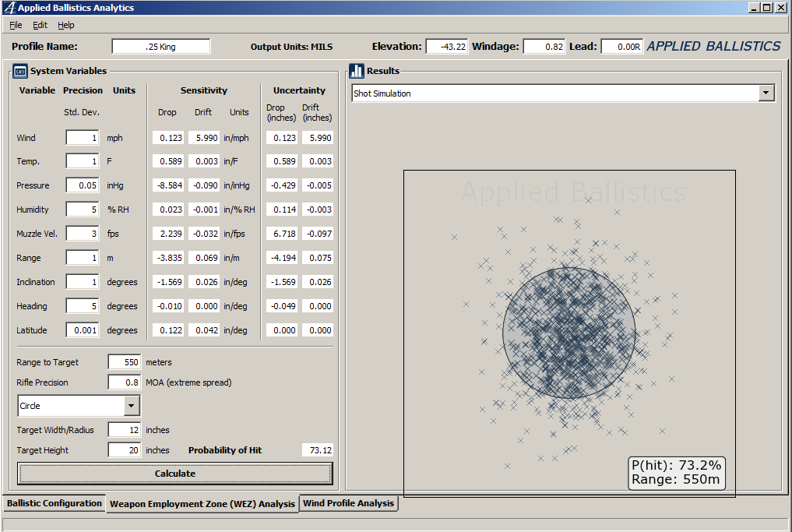Edit the Pressure precision field
Viewport: 792px width, 532px height.
(83, 185)
